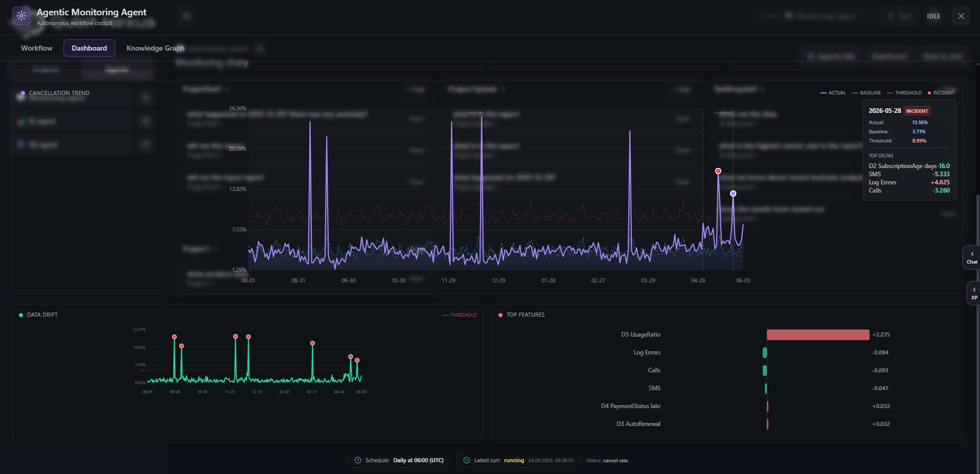The width and height of the screenshot is (980, 474).
Task: Click the SMS delta -5.333 row in tooltip
Action: [x=909, y=174]
